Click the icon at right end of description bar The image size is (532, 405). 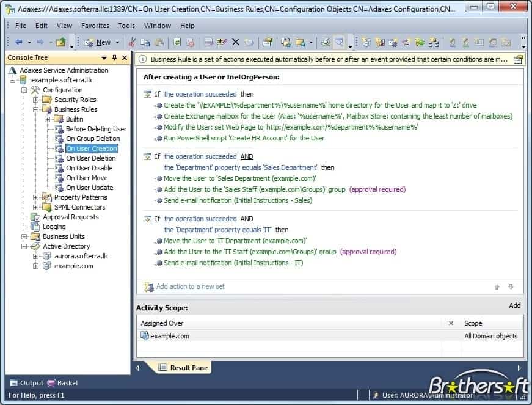[518, 59]
